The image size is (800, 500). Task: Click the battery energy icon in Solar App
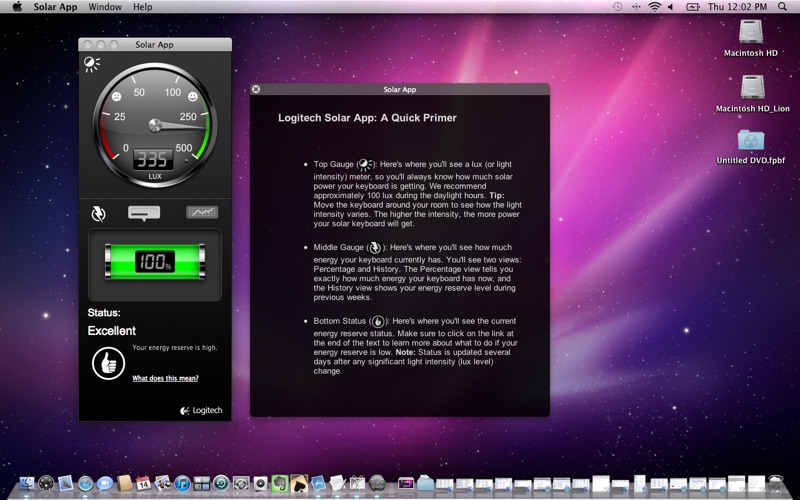coord(98,213)
